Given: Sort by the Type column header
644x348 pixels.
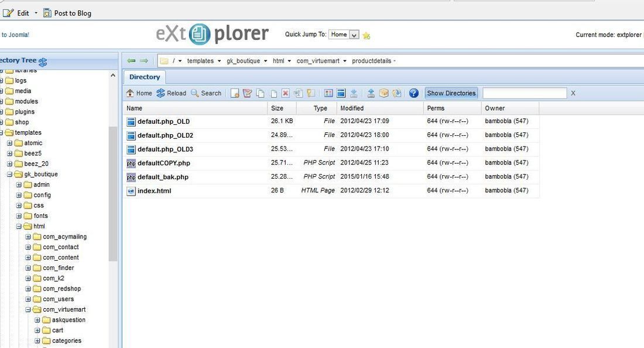Looking at the screenshot, I should pos(317,108).
